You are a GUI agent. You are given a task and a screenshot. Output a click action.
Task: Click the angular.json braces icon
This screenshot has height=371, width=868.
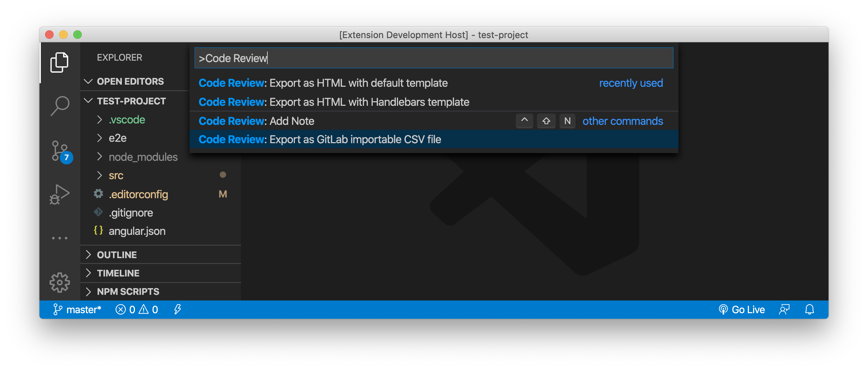pyautogui.click(x=98, y=231)
